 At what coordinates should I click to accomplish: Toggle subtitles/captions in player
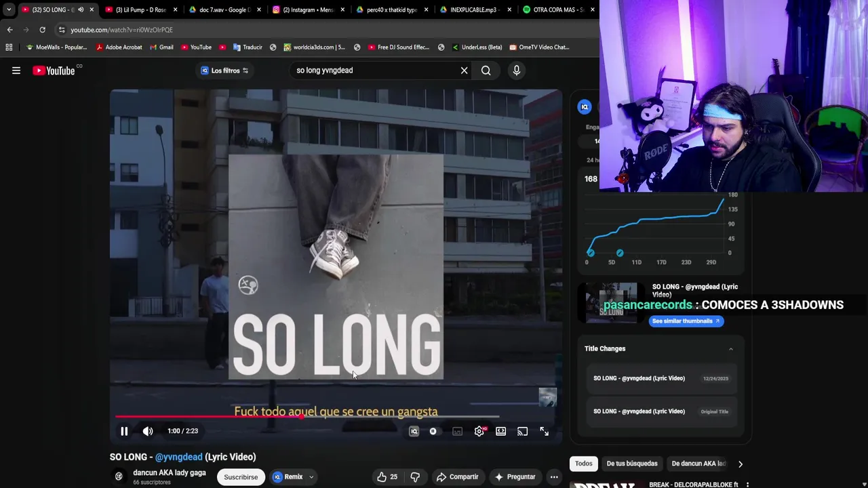(457, 431)
